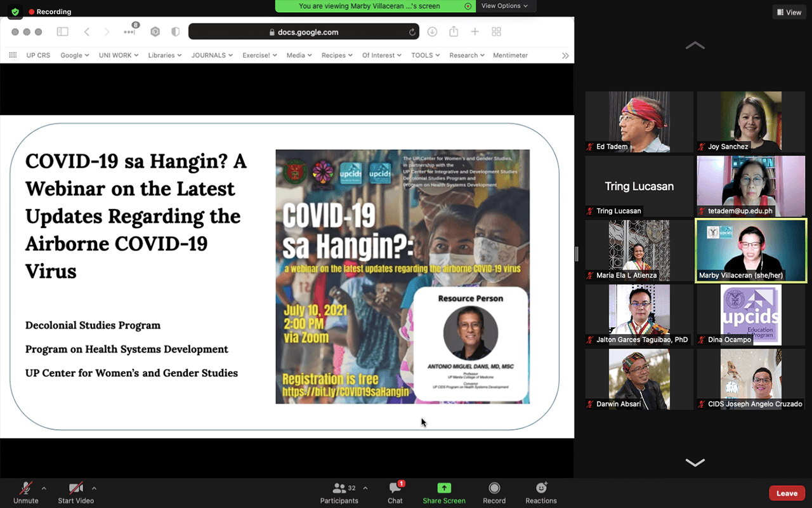Image resolution: width=812 pixels, height=508 pixels.
Task: Click the docs.google.com address bar
Action: (x=304, y=32)
